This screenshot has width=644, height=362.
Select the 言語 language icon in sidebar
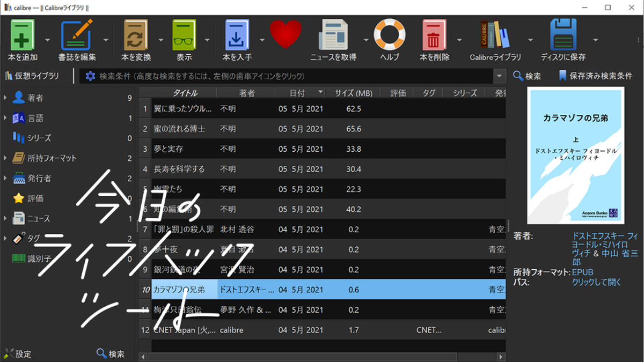(x=19, y=118)
